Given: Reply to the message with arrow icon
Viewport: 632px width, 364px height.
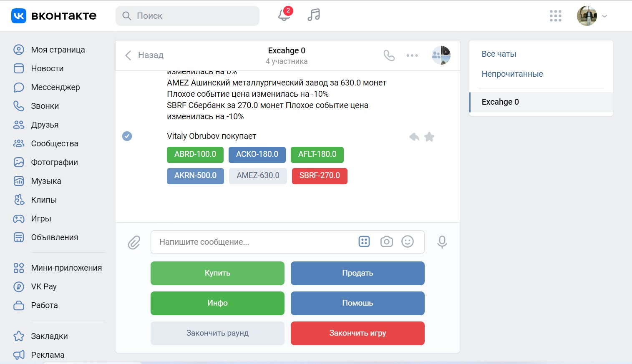Looking at the screenshot, I should [x=414, y=137].
